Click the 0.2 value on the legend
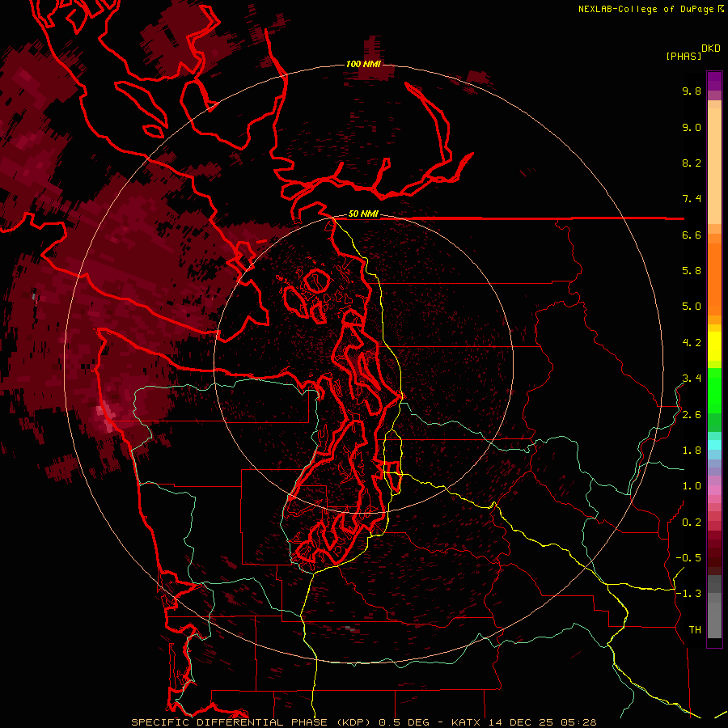728x728 pixels. [692, 523]
